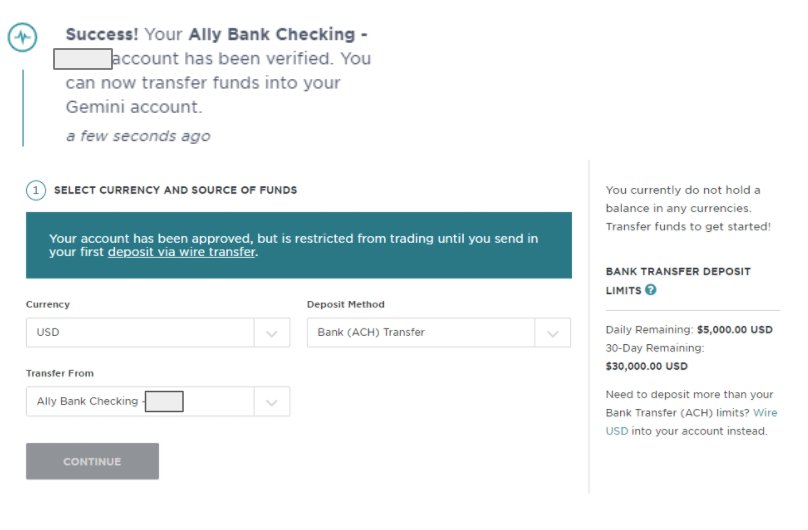The height and width of the screenshot is (530, 808).
Task: Open the Deposit Method dropdown arrow
Action: pyautogui.click(x=552, y=333)
